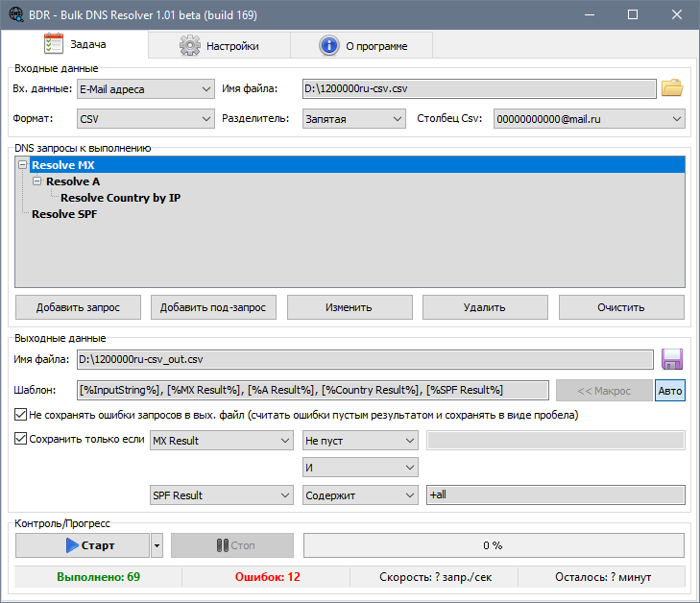Open the Вх. данные E-Mail адреса dropdown
This screenshot has height=603, width=700.
146,89
